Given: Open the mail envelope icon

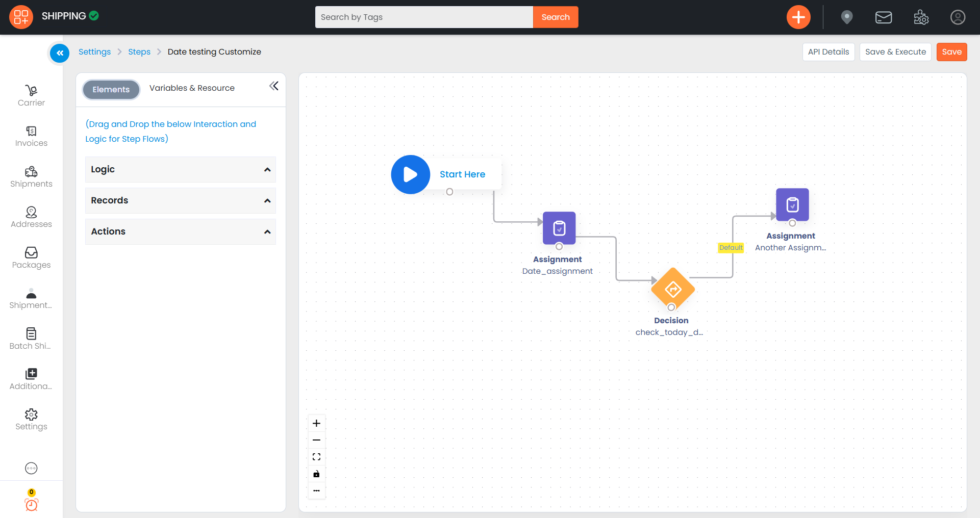Looking at the screenshot, I should click(x=884, y=17).
